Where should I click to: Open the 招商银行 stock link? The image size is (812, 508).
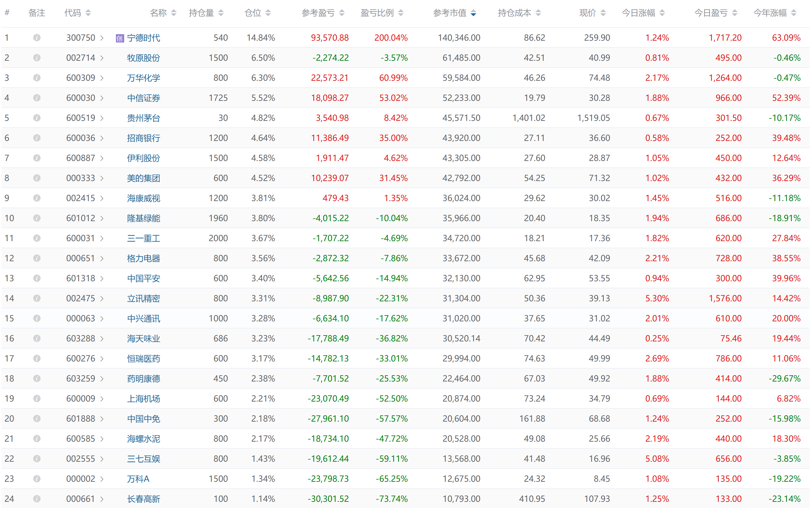(144, 138)
